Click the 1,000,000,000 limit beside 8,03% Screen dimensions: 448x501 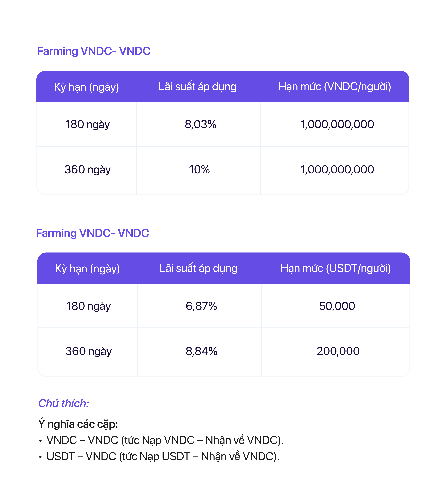coord(337,124)
